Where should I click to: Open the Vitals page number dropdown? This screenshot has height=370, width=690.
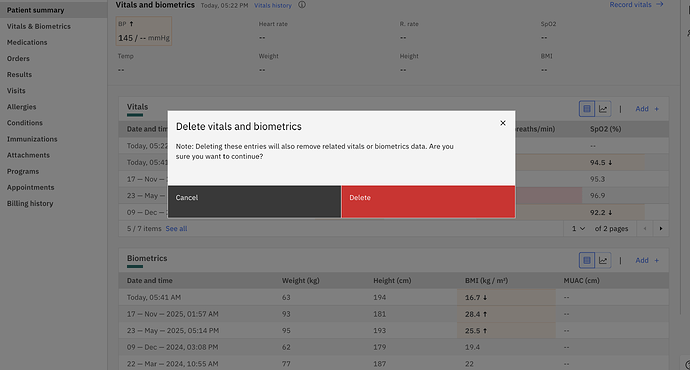[578, 229]
